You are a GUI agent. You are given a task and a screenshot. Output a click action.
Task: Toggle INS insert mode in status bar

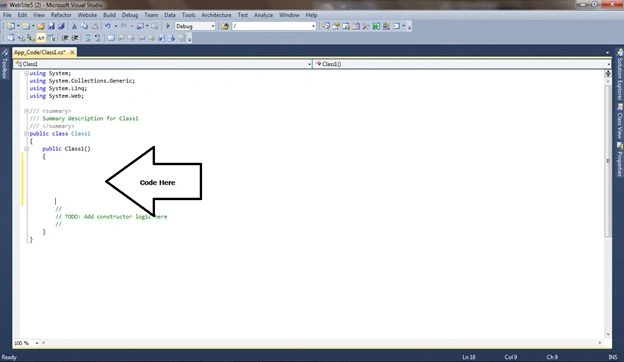(612, 357)
